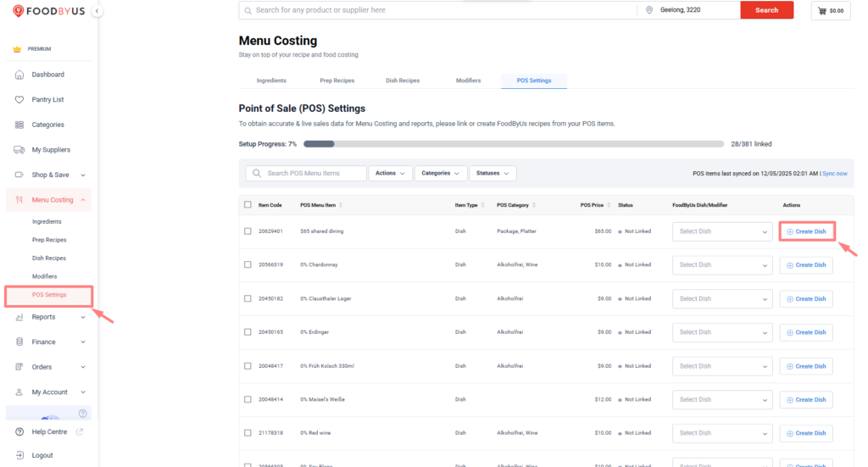Click the FoodByUs logo

pyautogui.click(x=48, y=11)
